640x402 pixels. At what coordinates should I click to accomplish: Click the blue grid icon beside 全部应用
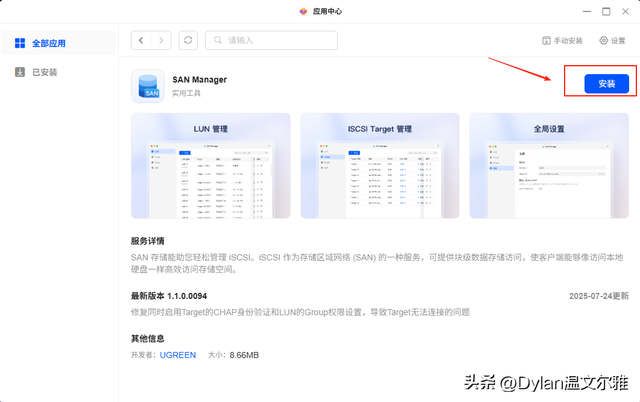(20, 43)
